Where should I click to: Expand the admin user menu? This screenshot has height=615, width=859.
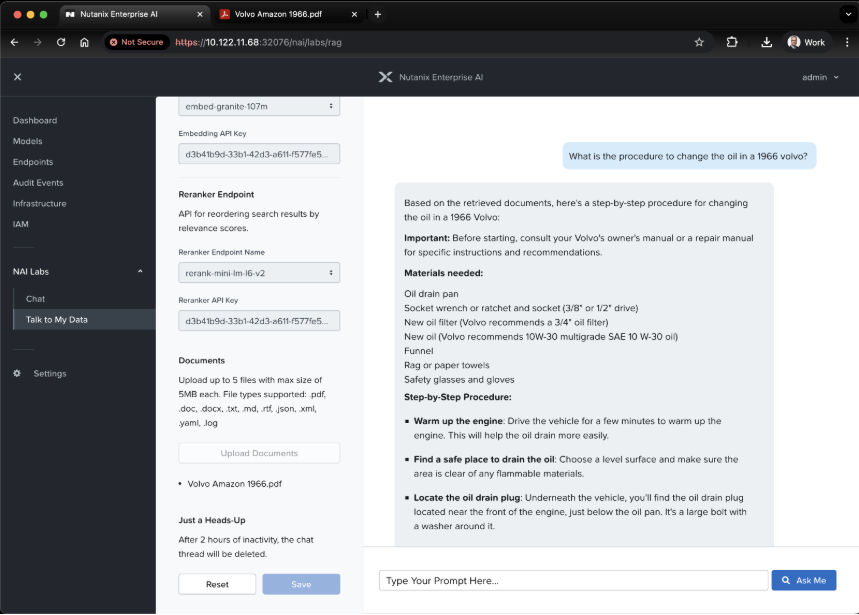tap(820, 77)
